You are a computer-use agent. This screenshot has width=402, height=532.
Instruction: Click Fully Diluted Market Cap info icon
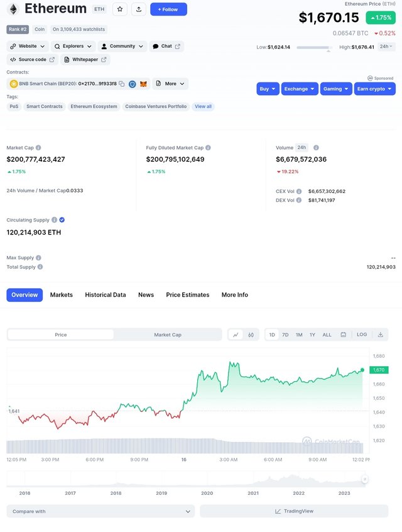coord(208,148)
